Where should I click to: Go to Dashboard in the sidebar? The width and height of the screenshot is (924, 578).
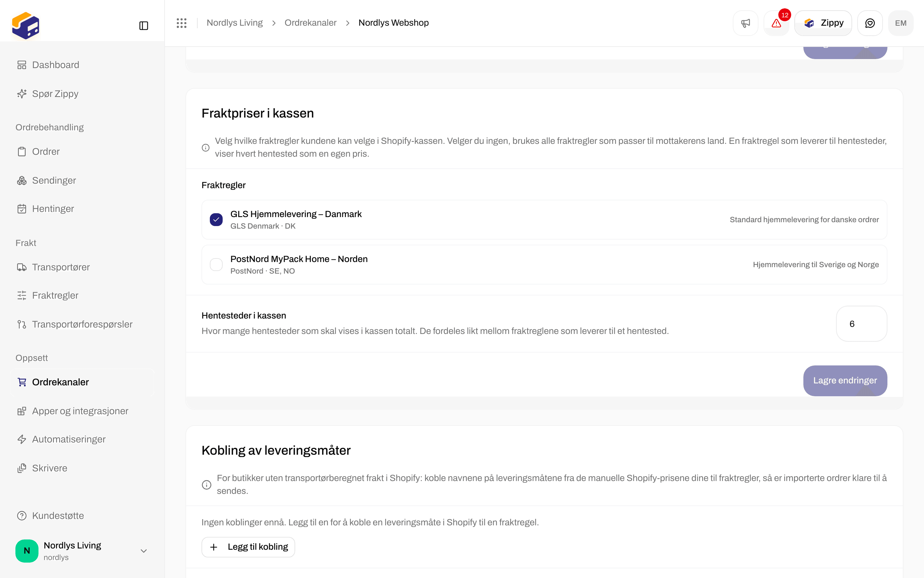pyautogui.click(x=82, y=65)
